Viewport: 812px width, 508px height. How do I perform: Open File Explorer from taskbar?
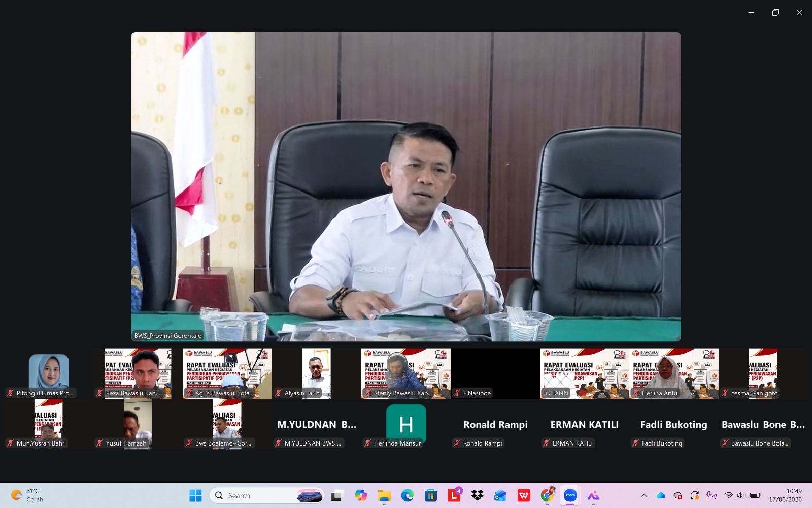tap(384, 495)
